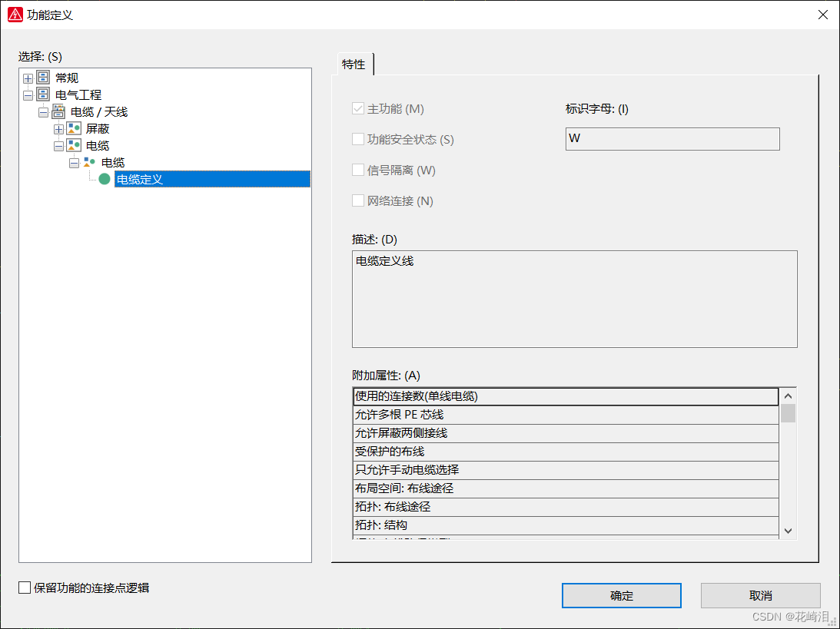Image resolution: width=840 pixels, height=629 pixels.
Task: Click the attribute list scroll down arrow
Action: tap(788, 531)
